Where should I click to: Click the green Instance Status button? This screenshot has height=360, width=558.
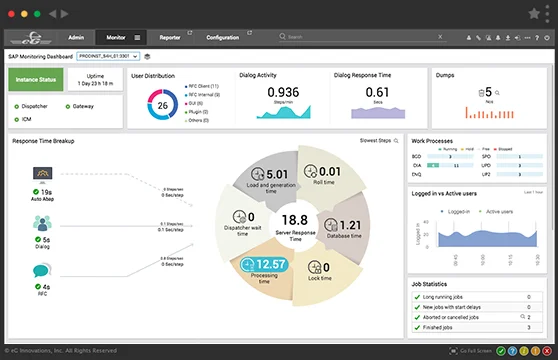[36, 80]
